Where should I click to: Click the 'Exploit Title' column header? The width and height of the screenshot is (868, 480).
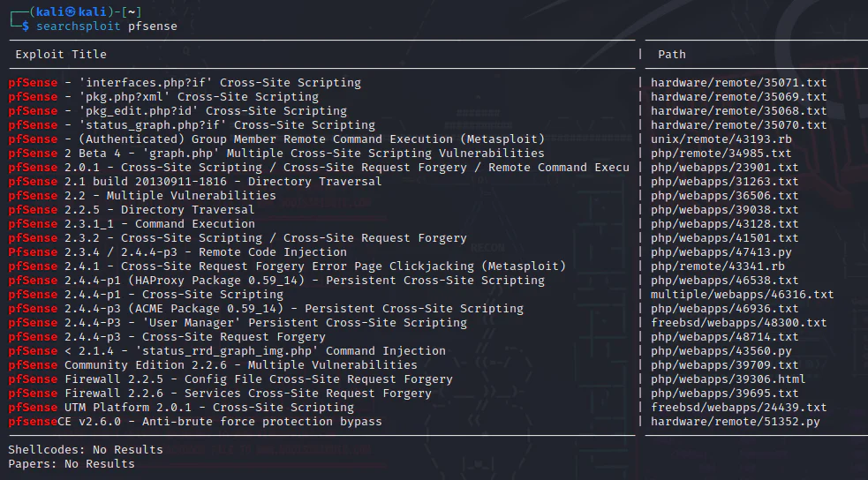click(61, 54)
